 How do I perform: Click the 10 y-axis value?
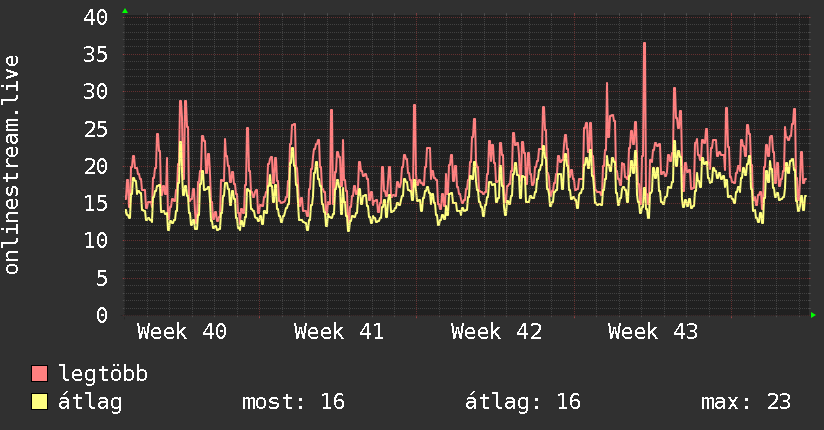(x=96, y=241)
